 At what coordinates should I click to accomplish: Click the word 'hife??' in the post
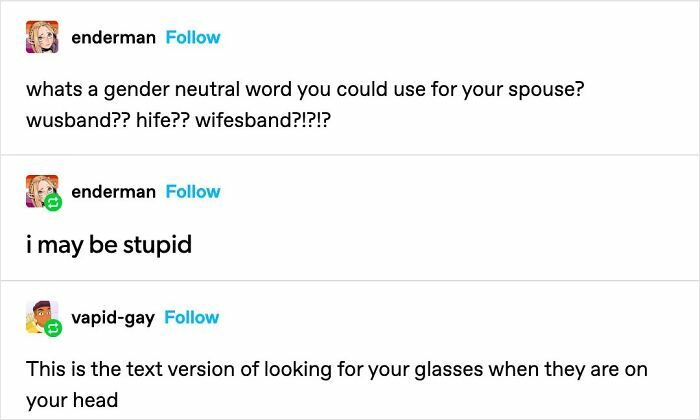162,120
